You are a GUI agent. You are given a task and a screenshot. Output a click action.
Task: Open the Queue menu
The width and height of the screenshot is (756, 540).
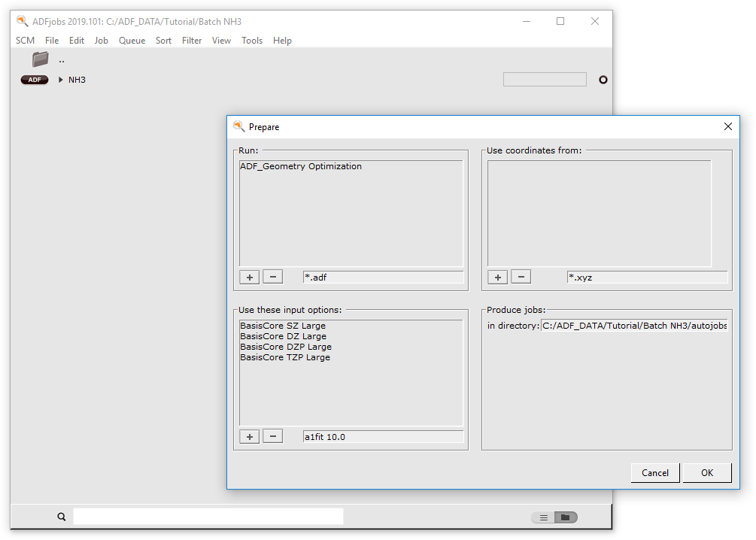[132, 40]
